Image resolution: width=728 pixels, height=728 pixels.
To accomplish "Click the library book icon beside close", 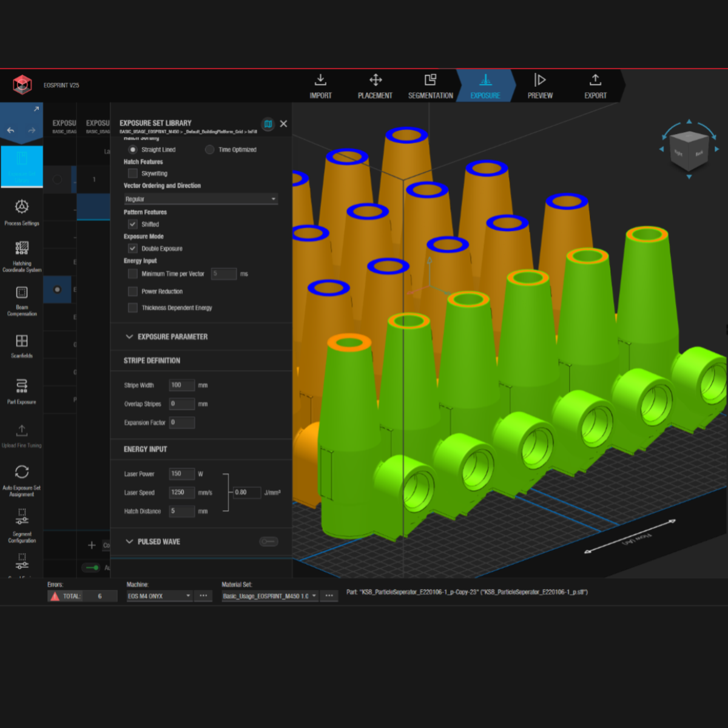I will [x=268, y=124].
